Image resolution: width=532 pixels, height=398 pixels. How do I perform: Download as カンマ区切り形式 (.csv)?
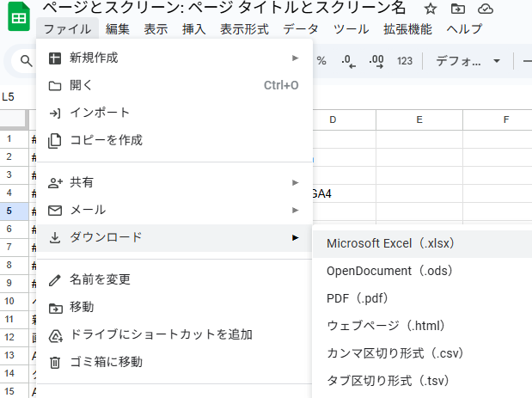(422, 353)
